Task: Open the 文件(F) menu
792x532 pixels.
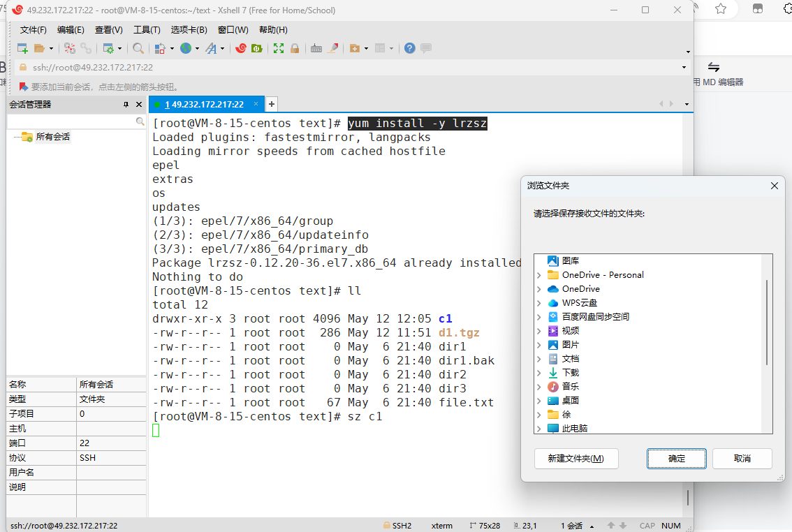Action: point(34,30)
